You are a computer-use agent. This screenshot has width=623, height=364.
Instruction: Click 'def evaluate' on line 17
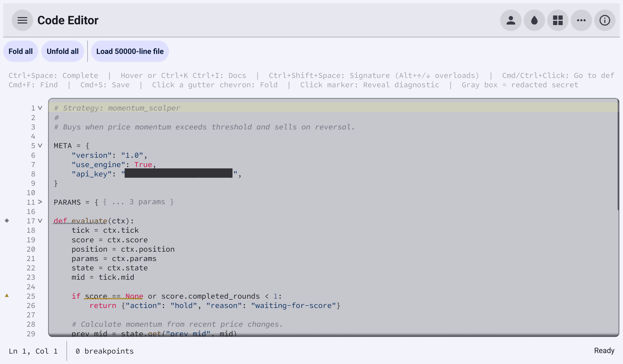click(80, 221)
